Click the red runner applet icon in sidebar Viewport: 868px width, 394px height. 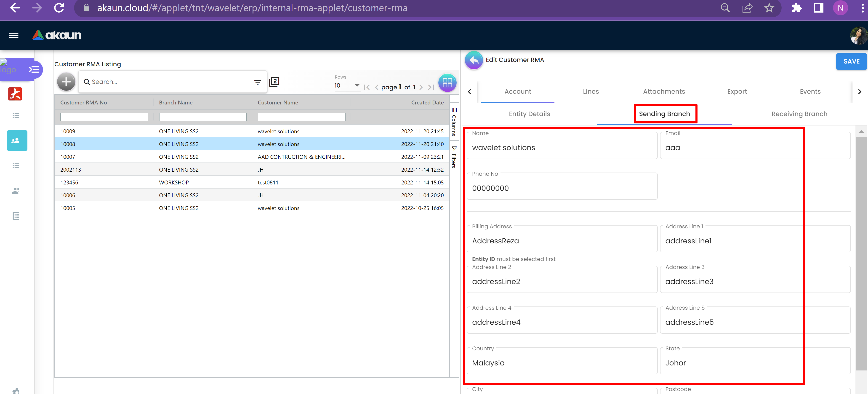pyautogui.click(x=15, y=94)
